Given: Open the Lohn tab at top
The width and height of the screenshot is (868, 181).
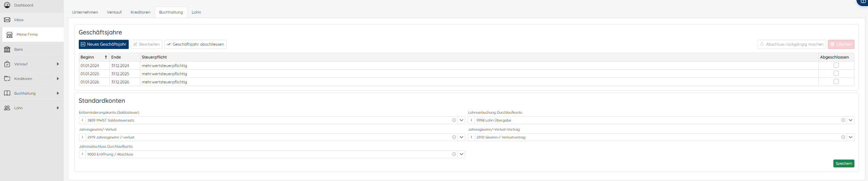Looking at the screenshot, I should [196, 12].
